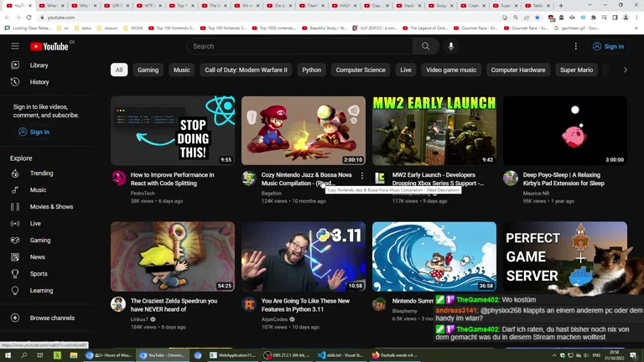Click the top-right Sign in button
644x362 pixels.
click(608, 46)
